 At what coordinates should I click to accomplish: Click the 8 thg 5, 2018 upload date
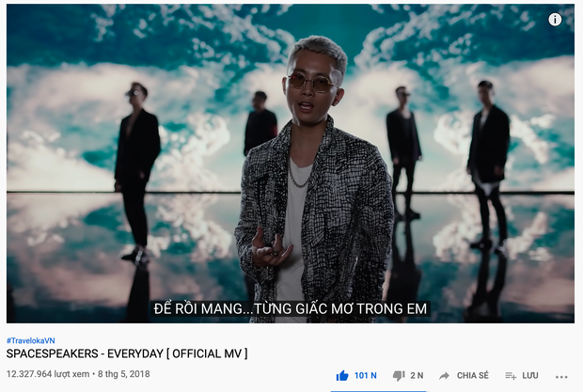coord(124,374)
